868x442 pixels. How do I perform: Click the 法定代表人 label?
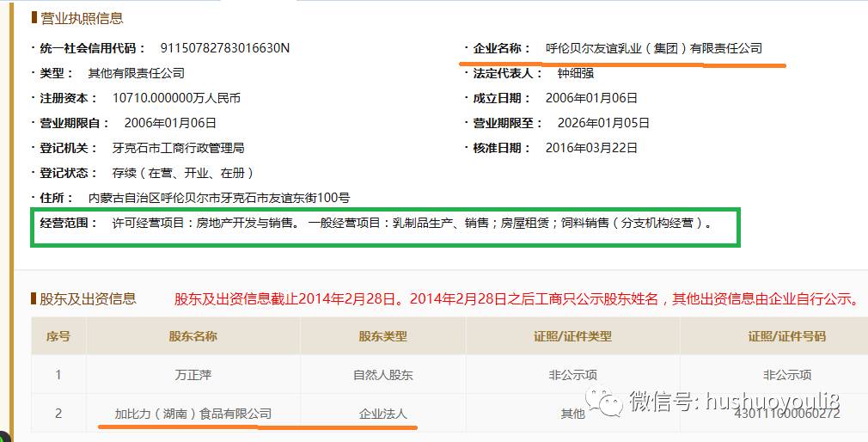tap(507, 73)
